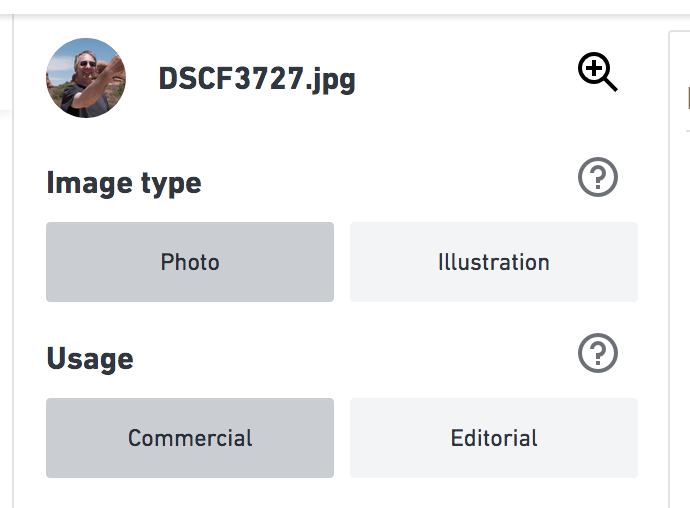Set usage to Commercial

click(190, 438)
